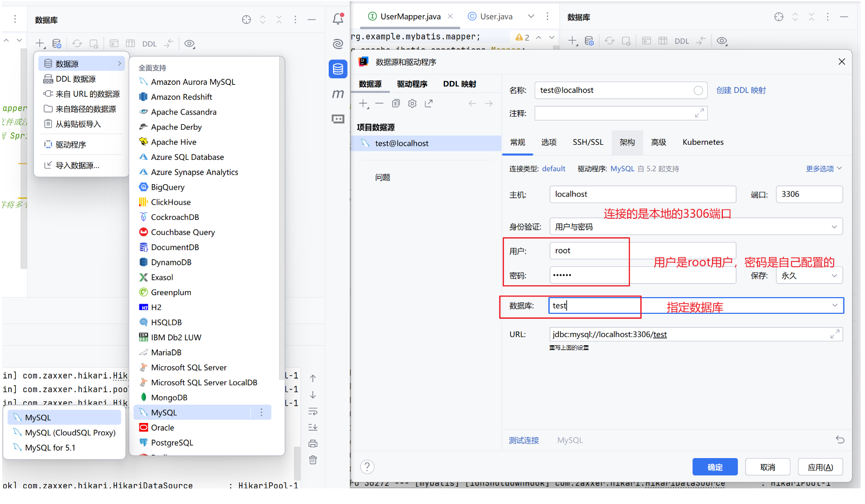
Task: Click 确定 button
Action: click(715, 467)
